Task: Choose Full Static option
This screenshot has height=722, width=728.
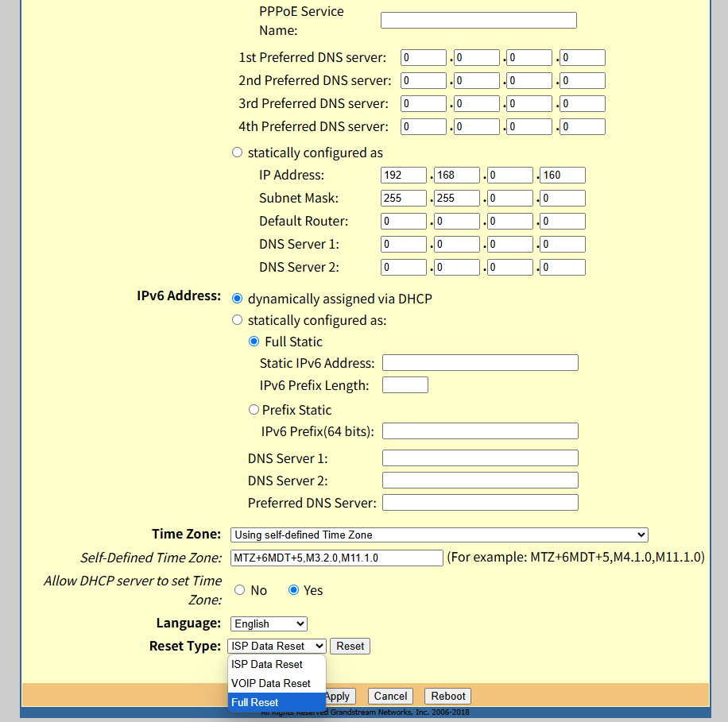Action: click(x=254, y=342)
